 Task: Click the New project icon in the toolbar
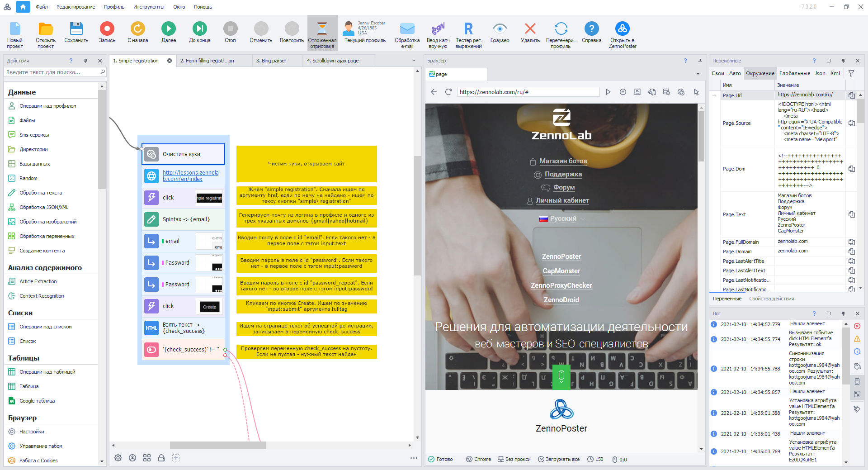pos(15,28)
